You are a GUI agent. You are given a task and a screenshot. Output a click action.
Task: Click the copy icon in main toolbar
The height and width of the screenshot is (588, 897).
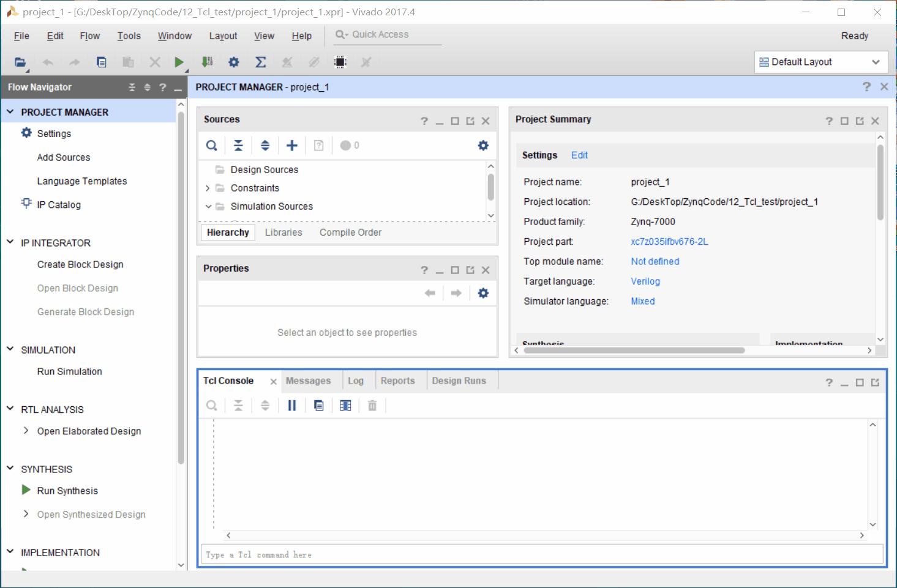click(x=102, y=62)
